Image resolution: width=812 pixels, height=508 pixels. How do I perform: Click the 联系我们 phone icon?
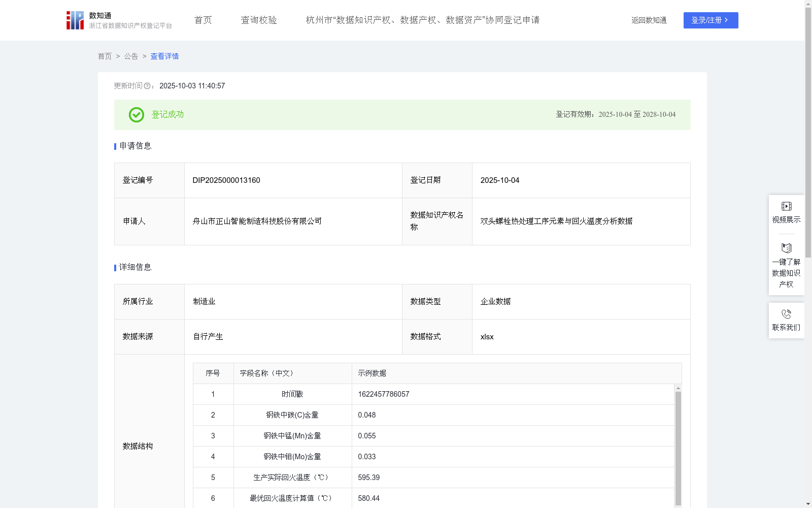[x=787, y=314]
